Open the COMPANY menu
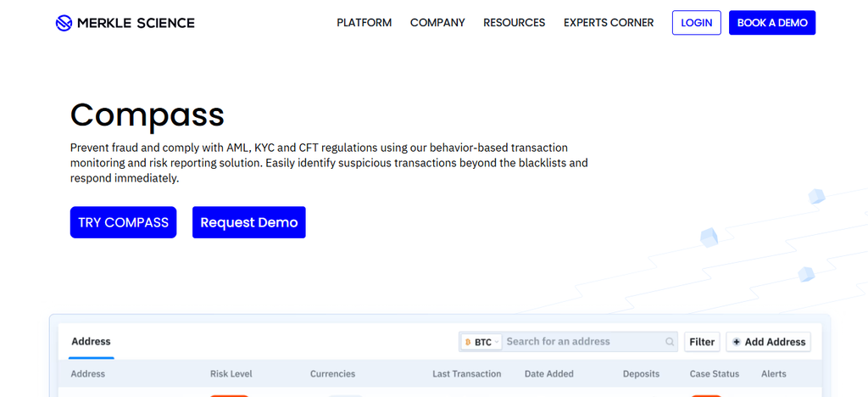This screenshot has width=868, height=397. coord(437,23)
